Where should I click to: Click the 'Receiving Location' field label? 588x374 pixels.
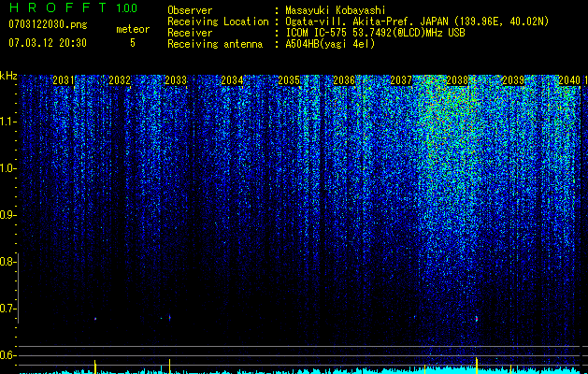click(218, 22)
